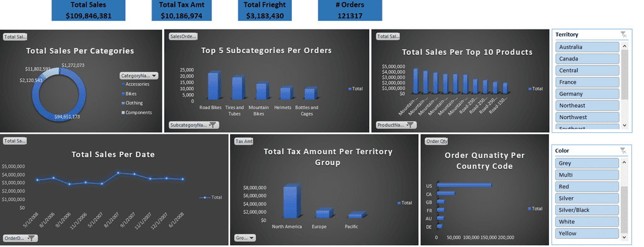Click Territory slicer scroll up arrow
The height and width of the screenshot is (247, 644).
(x=625, y=46)
